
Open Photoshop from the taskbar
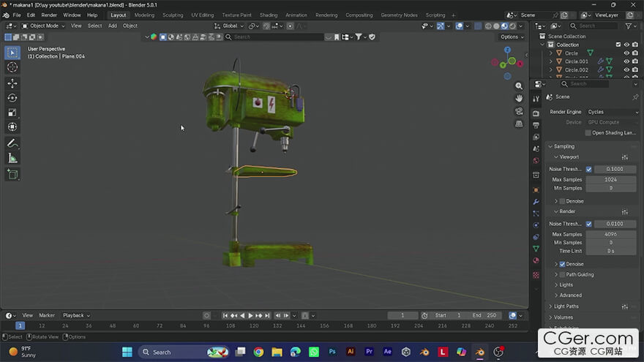coord(332,352)
